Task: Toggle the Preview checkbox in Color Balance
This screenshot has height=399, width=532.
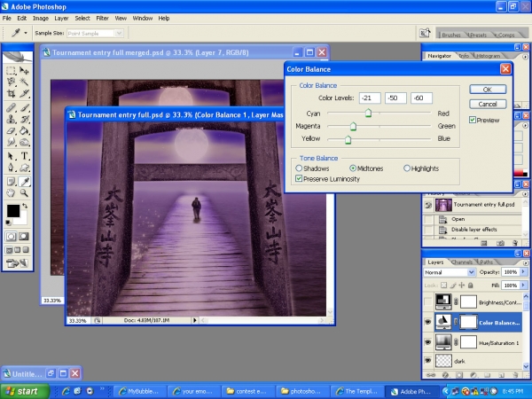Action: pos(473,120)
